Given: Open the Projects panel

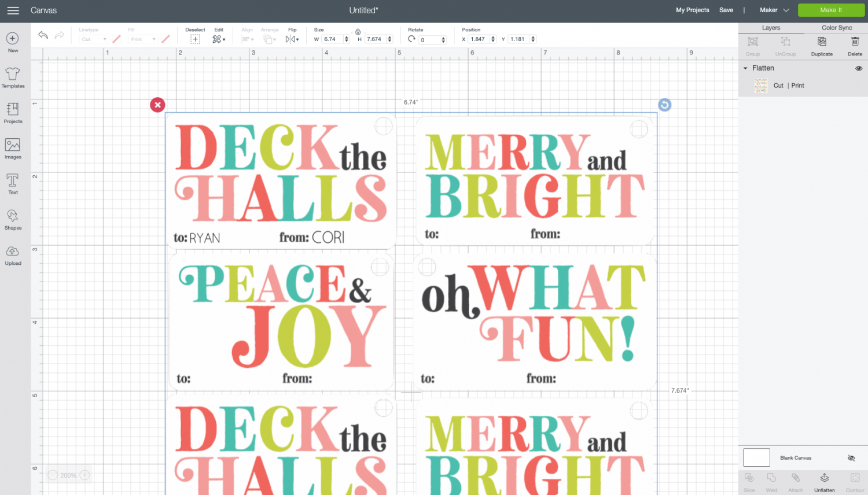Looking at the screenshot, I should (x=13, y=113).
